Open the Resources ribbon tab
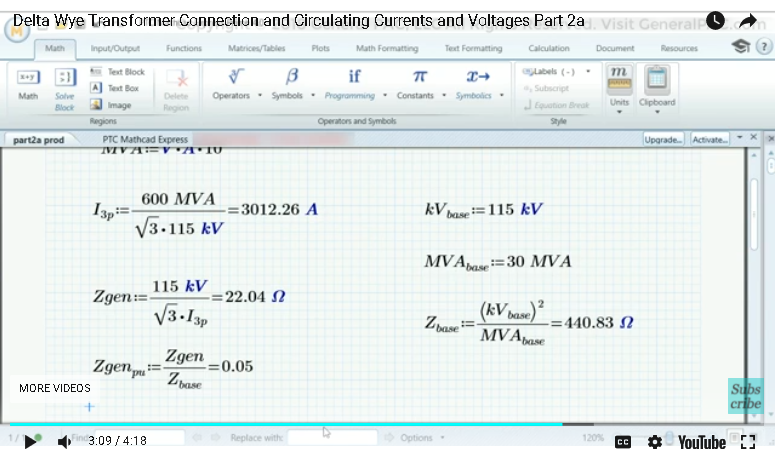The image size is (775, 455). 679,48
